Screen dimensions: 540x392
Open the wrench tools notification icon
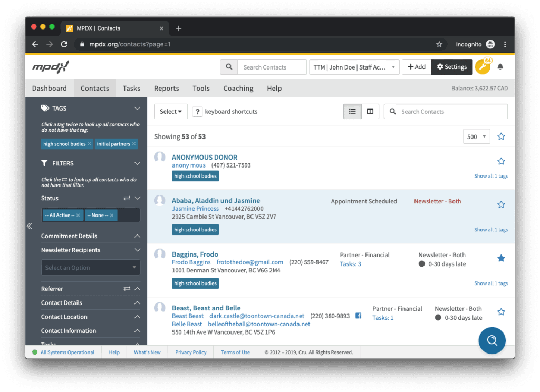coord(483,67)
